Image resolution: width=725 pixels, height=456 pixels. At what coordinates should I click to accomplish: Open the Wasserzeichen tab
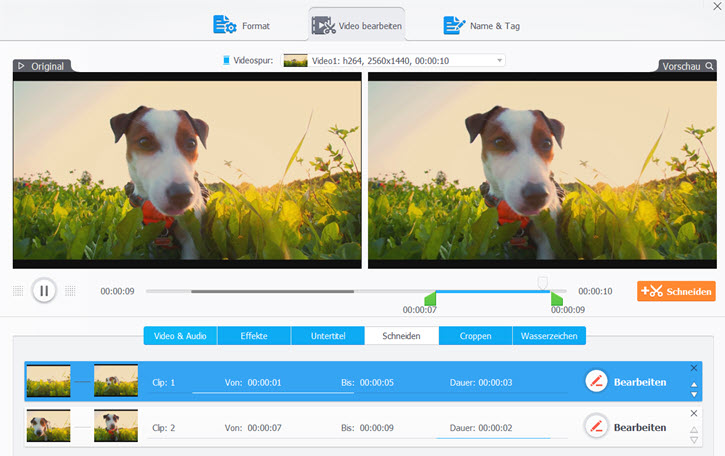coord(549,336)
